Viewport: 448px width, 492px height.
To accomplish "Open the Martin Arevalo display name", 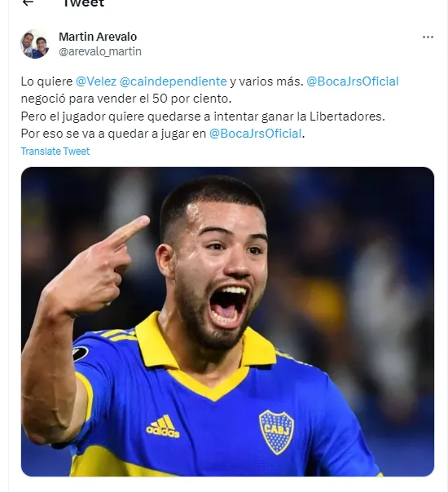I will pos(98,37).
